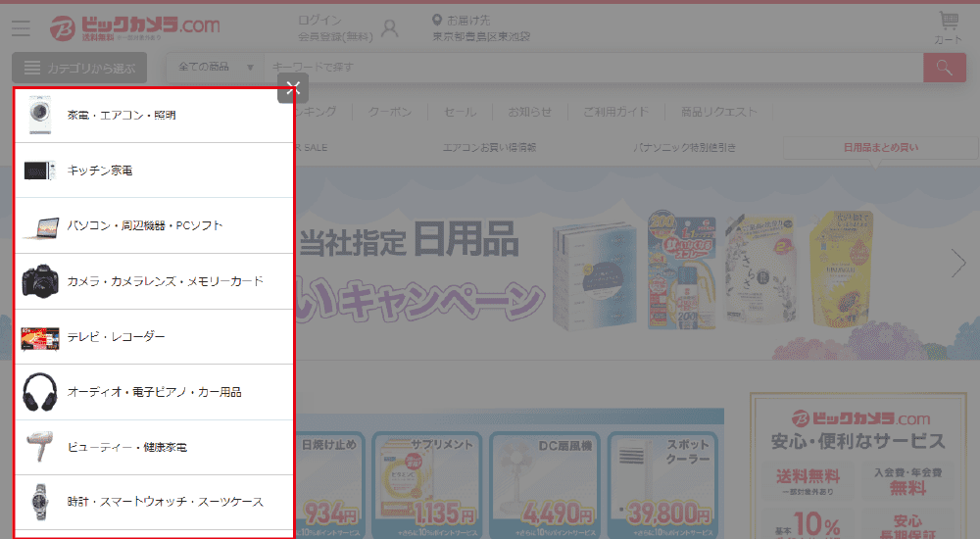980x539 pixels.
Task: Select the wristwatch icon for 時計 category
Action: click(x=40, y=502)
